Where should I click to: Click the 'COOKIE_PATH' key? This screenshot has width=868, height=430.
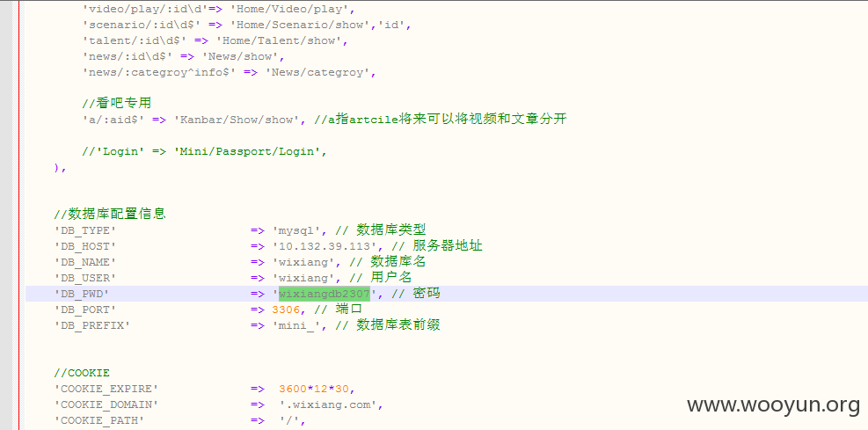[x=98, y=421]
